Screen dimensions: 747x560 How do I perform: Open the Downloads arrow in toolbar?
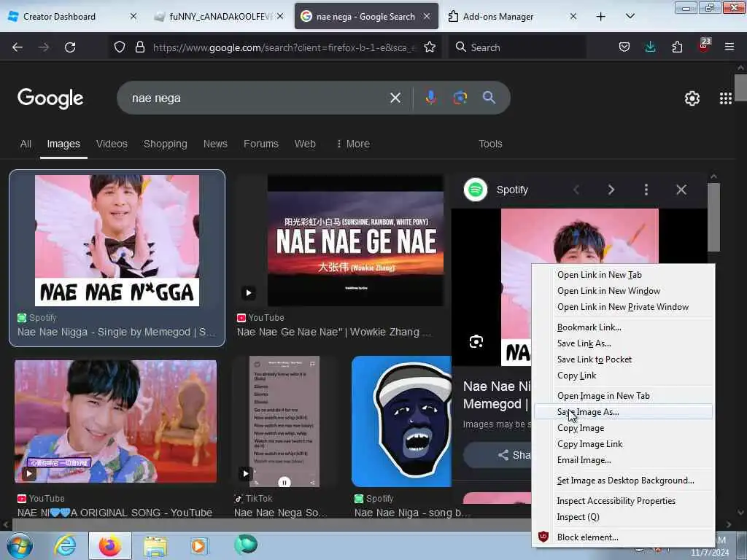[x=650, y=47]
